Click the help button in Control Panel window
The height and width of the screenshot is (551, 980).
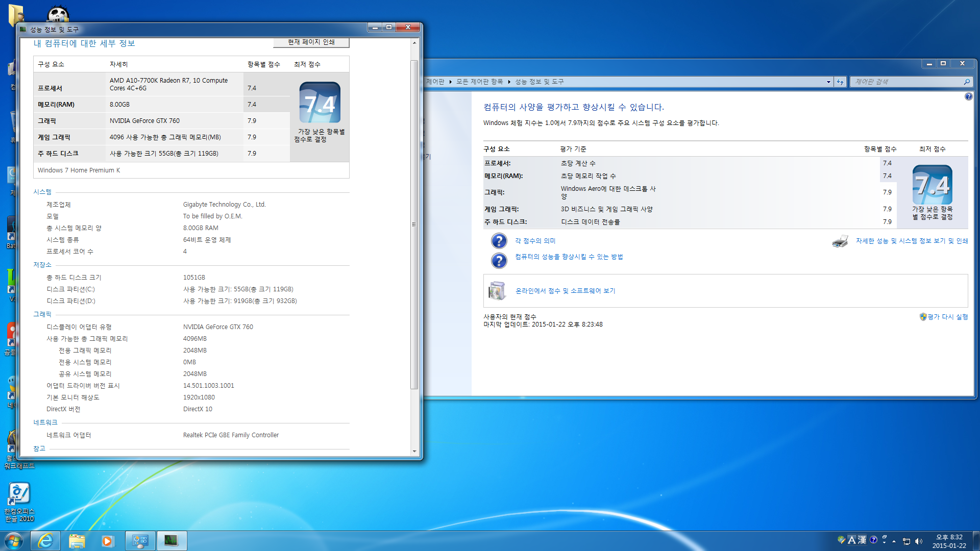pyautogui.click(x=968, y=96)
